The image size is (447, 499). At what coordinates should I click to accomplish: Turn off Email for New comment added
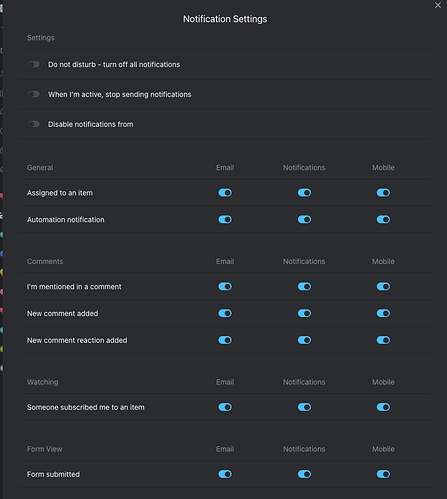click(x=225, y=313)
